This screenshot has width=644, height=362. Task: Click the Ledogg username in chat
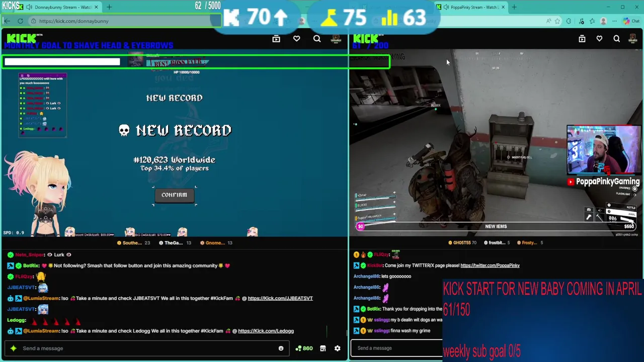tap(16, 320)
